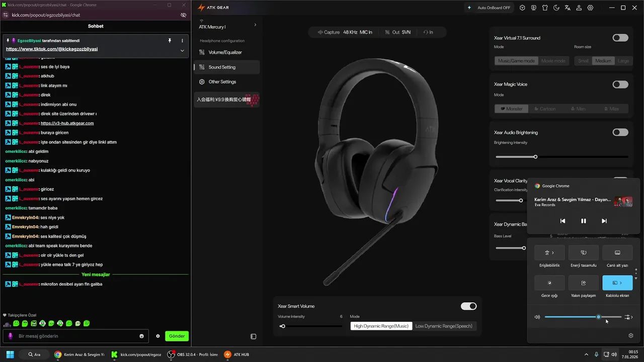Viewport: 644px width, 362px height.
Task: Open the pinned TikTok link
Action: pyautogui.click(x=52, y=49)
